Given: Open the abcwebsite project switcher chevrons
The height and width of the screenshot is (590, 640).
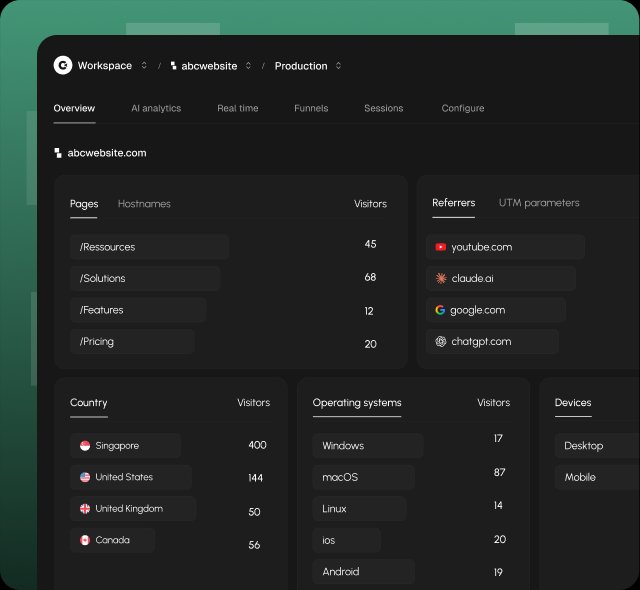Looking at the screenshot, I should click(248, 66).
